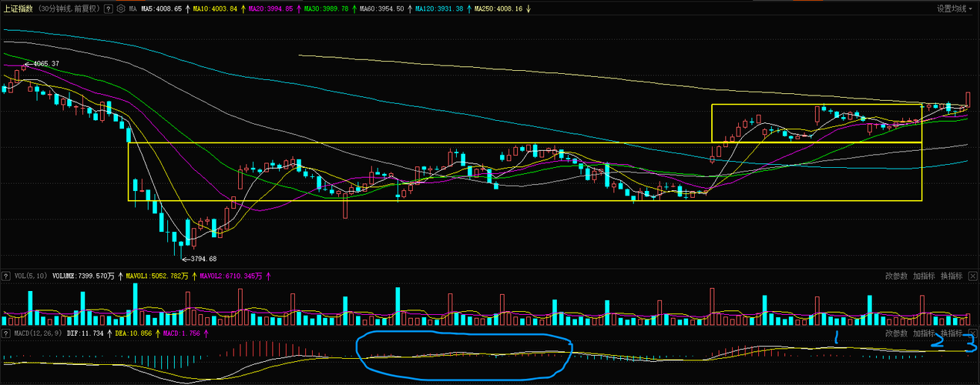Click the VOLUME:7399.570万 readout
Screen dimensions: 980x385
[83, 276]
